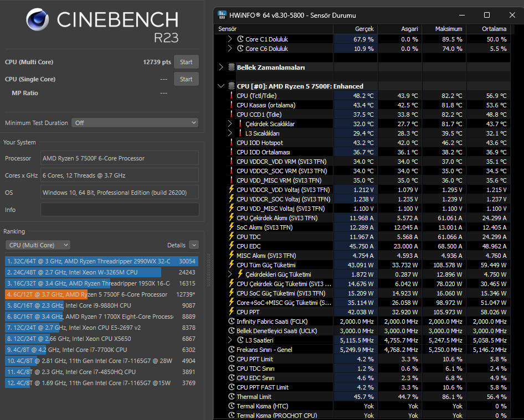This screenshot has height=420, width=524.
Task: Expand the Core C6 Doluluk row
Action: pyautogui.click(x=230, y=48)
